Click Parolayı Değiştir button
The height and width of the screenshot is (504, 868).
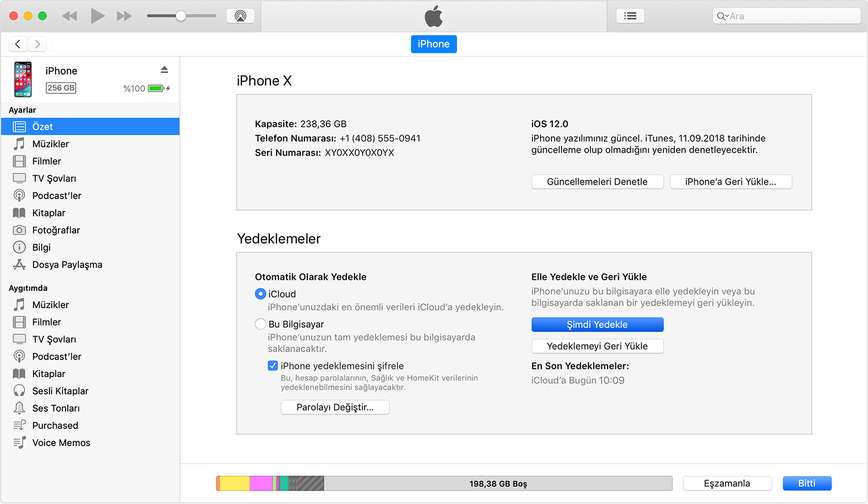(x=335, y=407)
